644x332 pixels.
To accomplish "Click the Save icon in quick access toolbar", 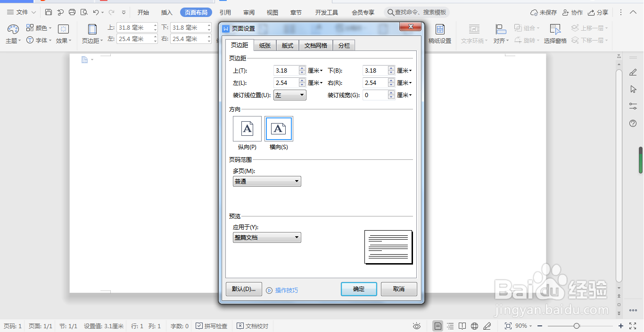I will click(x=48, y=12).
